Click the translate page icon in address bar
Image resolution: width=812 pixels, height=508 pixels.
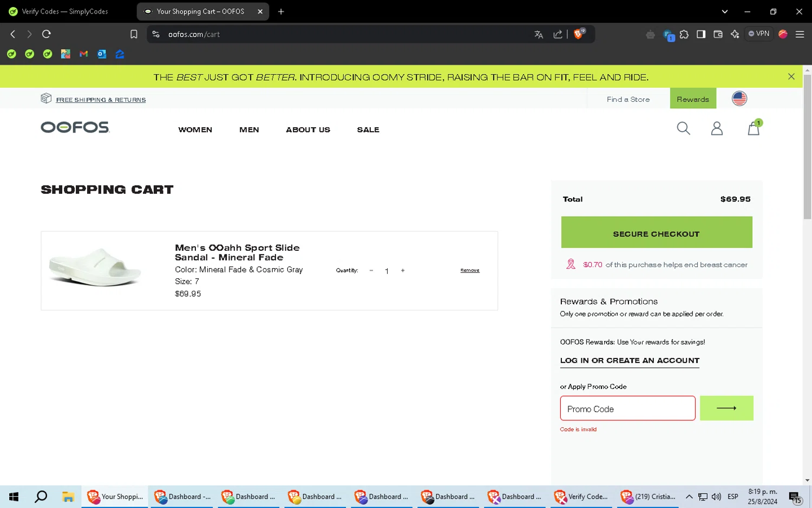[539, 34]
